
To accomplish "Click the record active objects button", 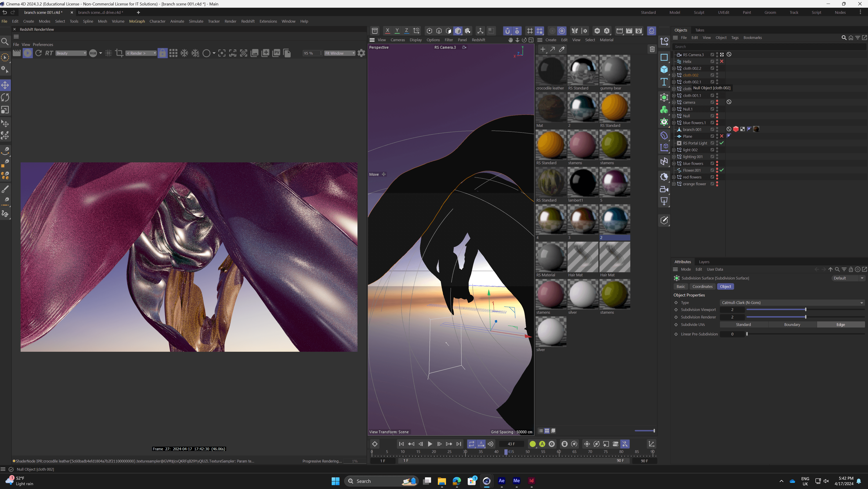I will click(x=532, y=444).
